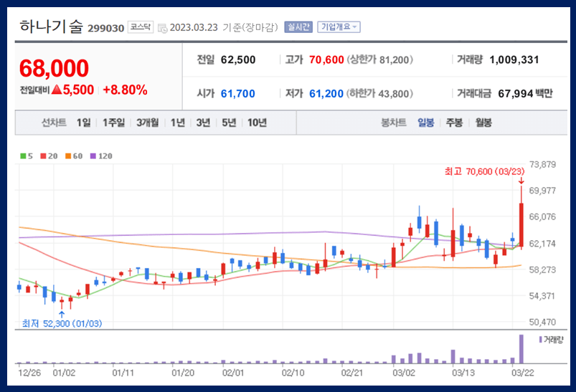The image size is (576, 392).
Task: Click the +8.80% change value
Action: (x=125, y=90)
